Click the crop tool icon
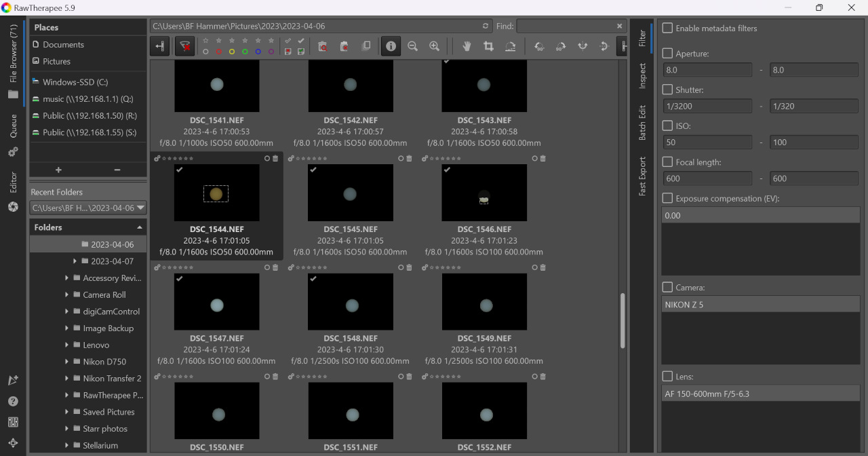 coord(488,46)
